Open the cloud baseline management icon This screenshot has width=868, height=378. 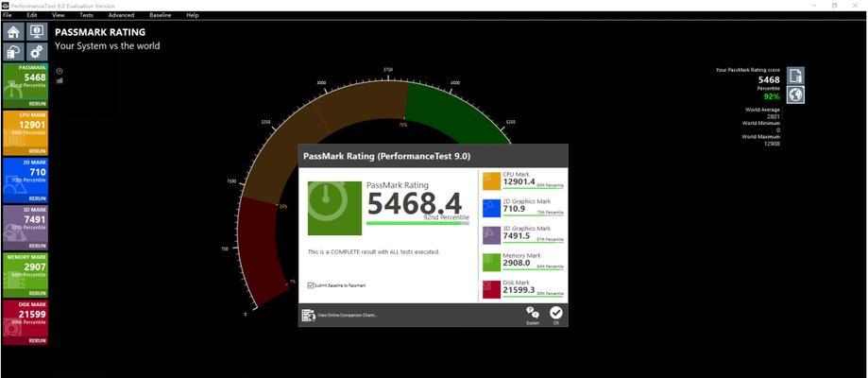tap(13, 52)
